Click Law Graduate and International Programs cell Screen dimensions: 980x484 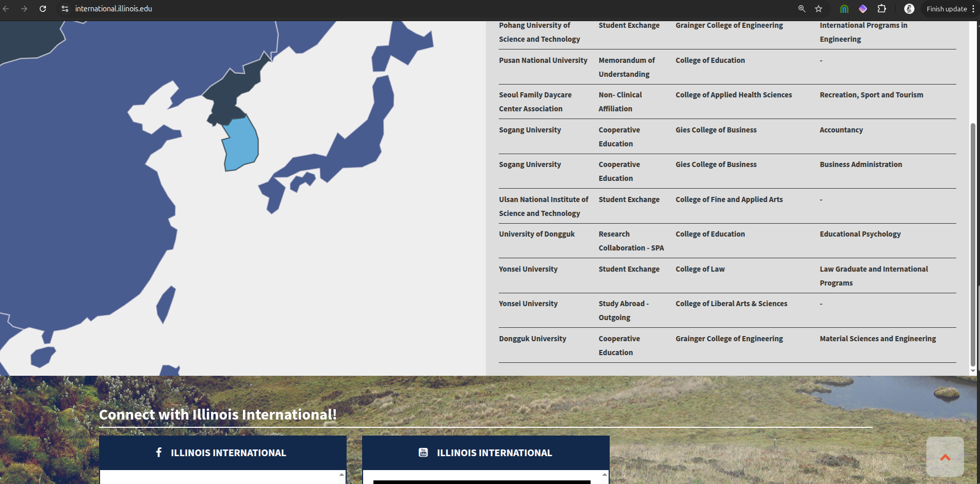tap(874, 276)
